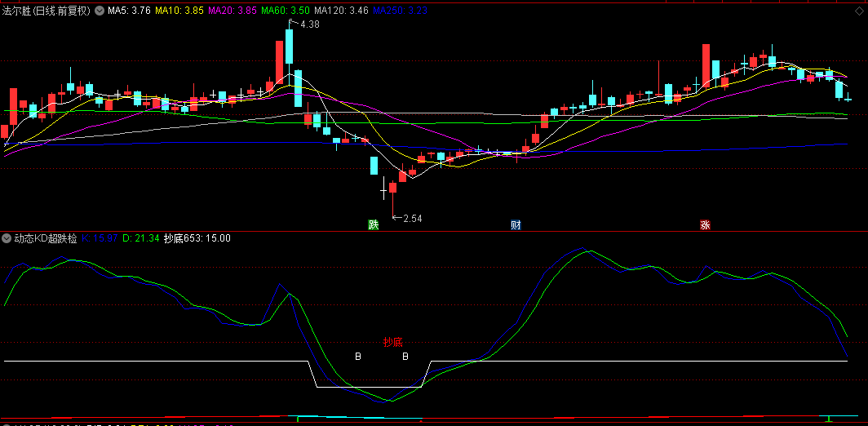
Task: Click the K: 15.97 value
Action: tap(100, 239)
